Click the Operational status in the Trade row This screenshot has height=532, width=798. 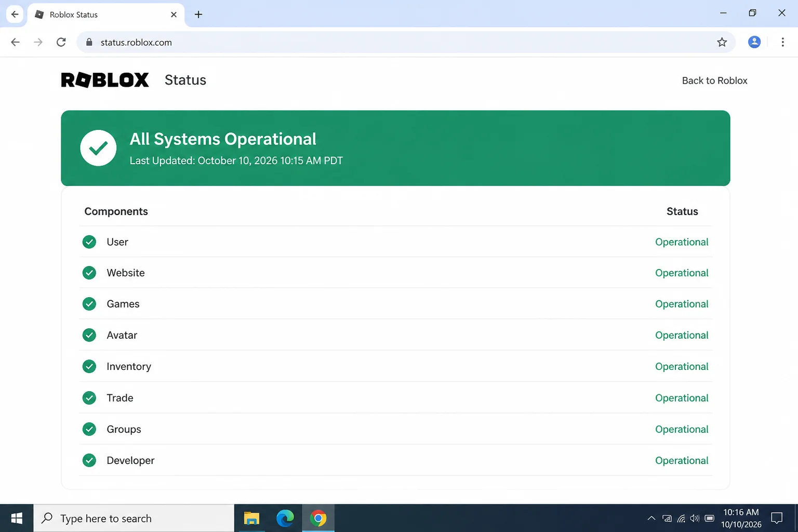point(682,398)
